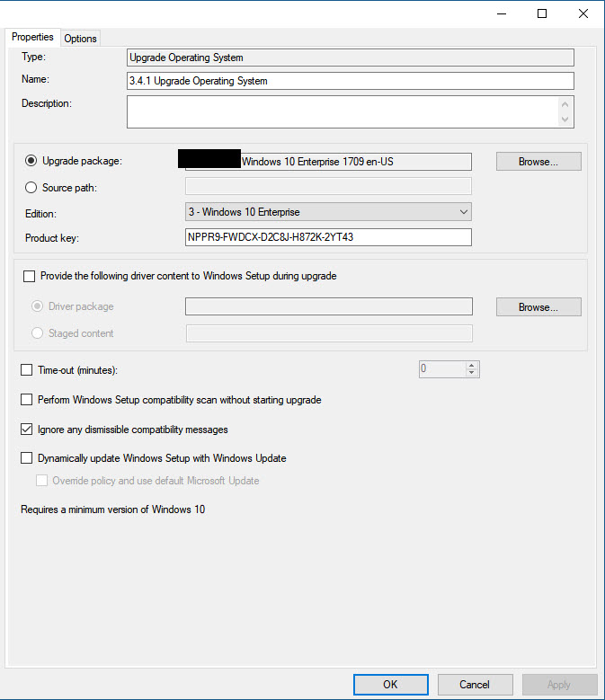Click the Staged content text field
605x700 pixels.
coord(329,333)
